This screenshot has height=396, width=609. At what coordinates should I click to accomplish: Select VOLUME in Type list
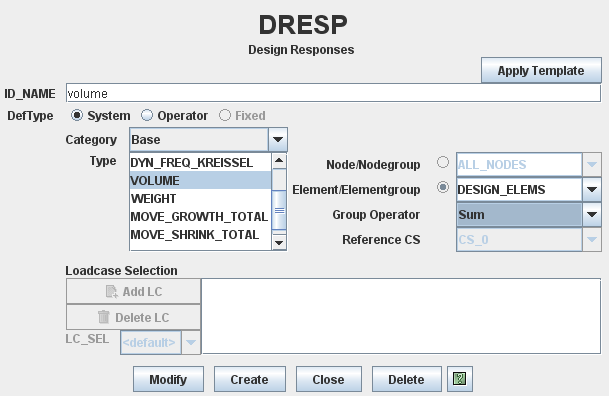coord(200,181)
